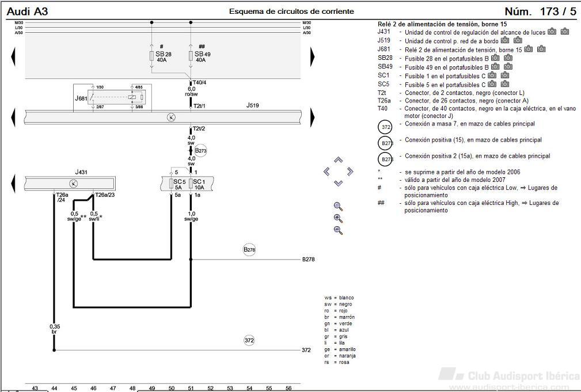Click first camera icon next to J519 description
The width and height of the screenshot is (581, 392).
click(x=505, y=40)
